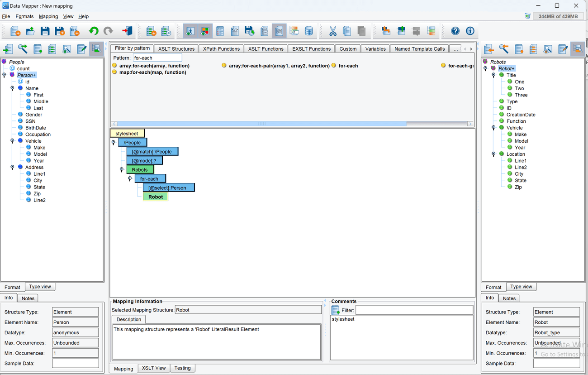
Task: Click the red-arrow exit door icon
Action: [x=127, y=31]
